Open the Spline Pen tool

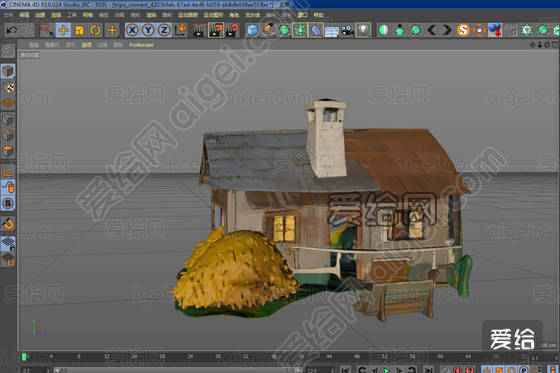[268, 30]
